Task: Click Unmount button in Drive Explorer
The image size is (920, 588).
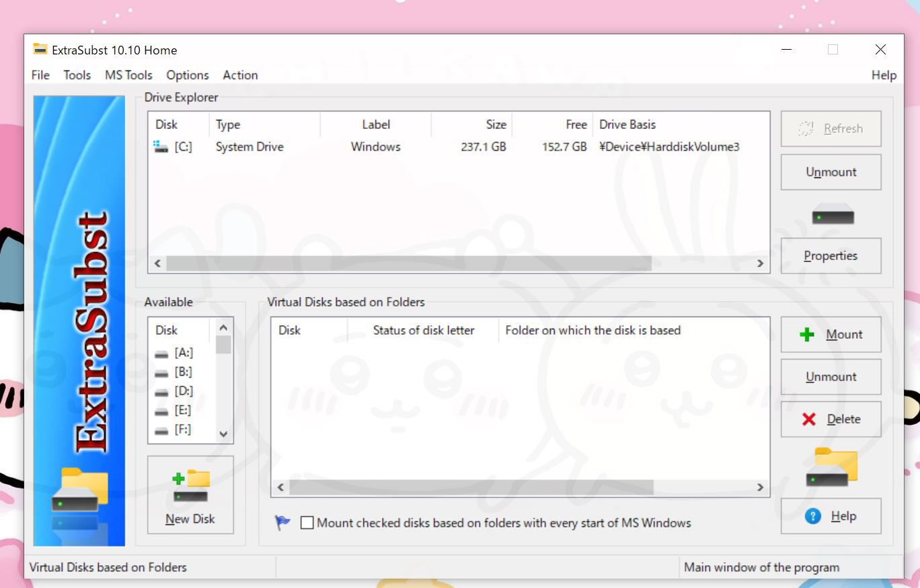Action: (x=831, y=172)
